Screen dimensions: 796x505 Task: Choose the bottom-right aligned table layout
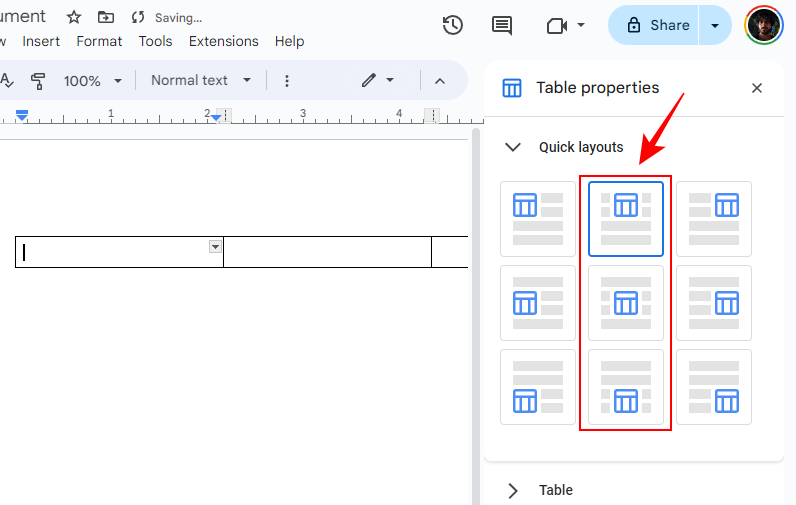coord(714,387)
